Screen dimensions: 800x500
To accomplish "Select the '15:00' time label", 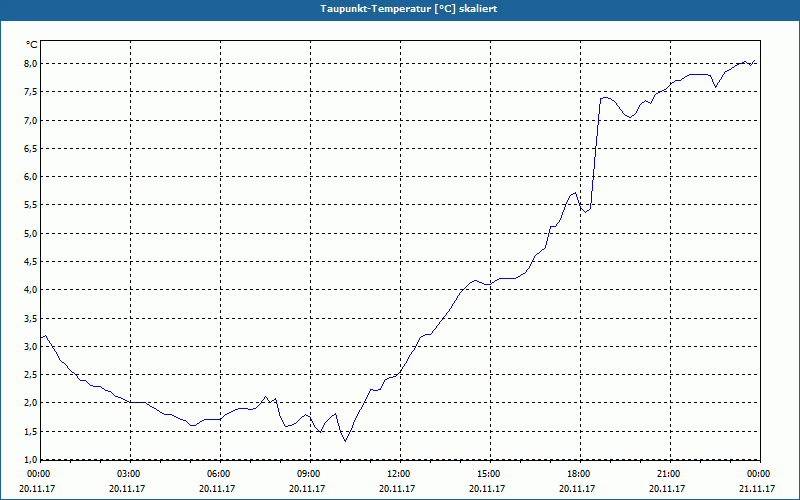I will point(490,474).
